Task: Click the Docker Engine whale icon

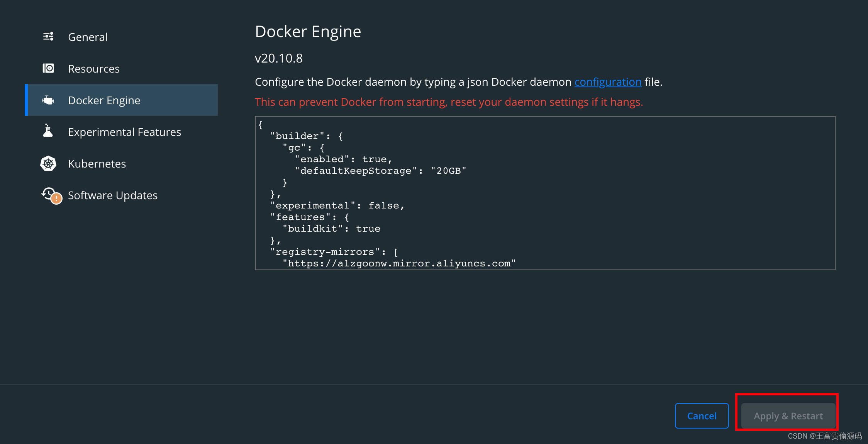Action: point(48,100)
